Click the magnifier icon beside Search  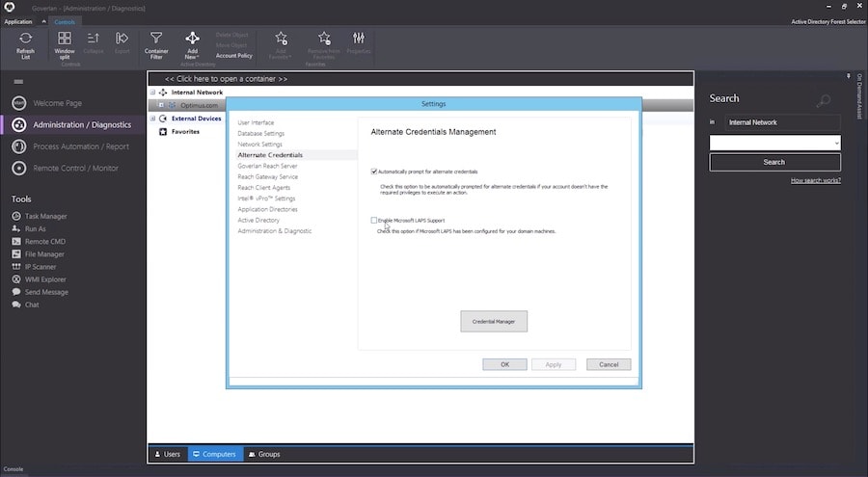coord(824,101)
